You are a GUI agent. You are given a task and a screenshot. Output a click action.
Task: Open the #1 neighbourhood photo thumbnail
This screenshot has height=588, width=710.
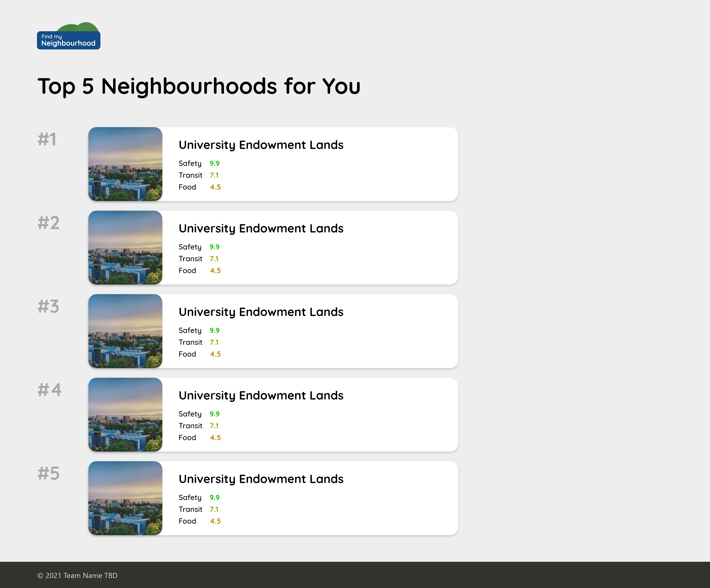pos(125,164)
